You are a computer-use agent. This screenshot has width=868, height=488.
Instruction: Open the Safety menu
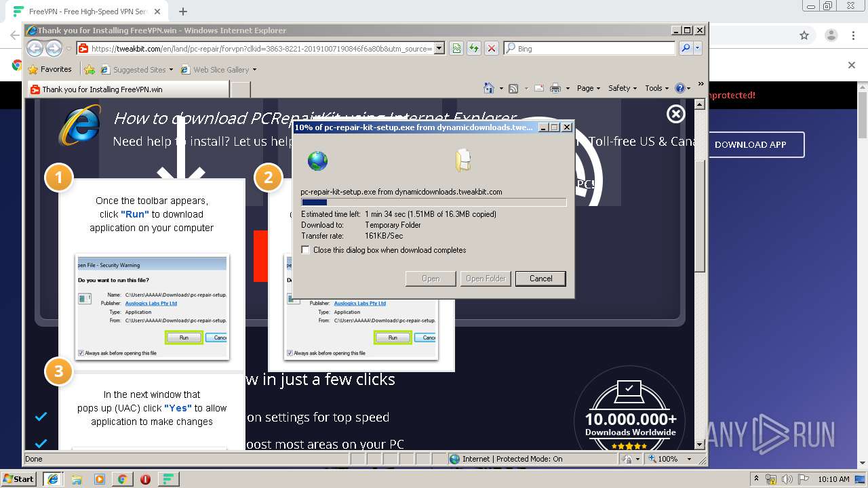pos(623,88)
